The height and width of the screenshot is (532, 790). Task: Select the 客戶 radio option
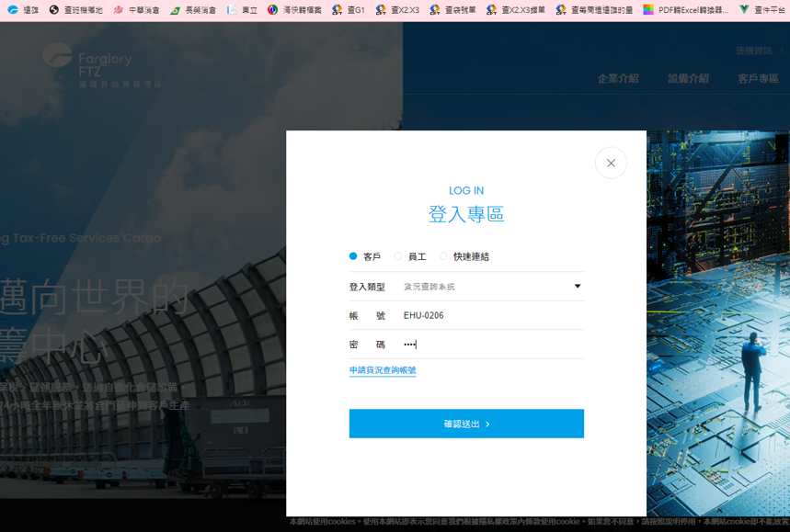pos(353,257)
